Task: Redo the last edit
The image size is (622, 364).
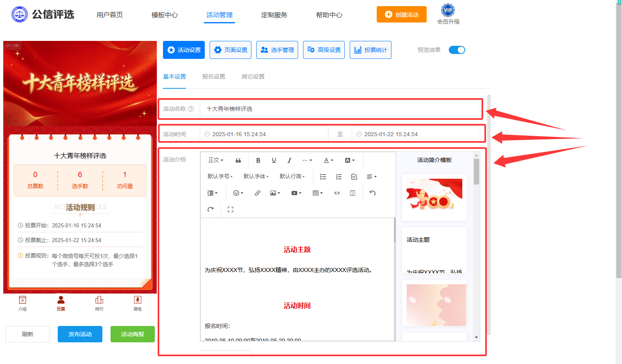Action: pyautogui.click(x=210, y=209)
